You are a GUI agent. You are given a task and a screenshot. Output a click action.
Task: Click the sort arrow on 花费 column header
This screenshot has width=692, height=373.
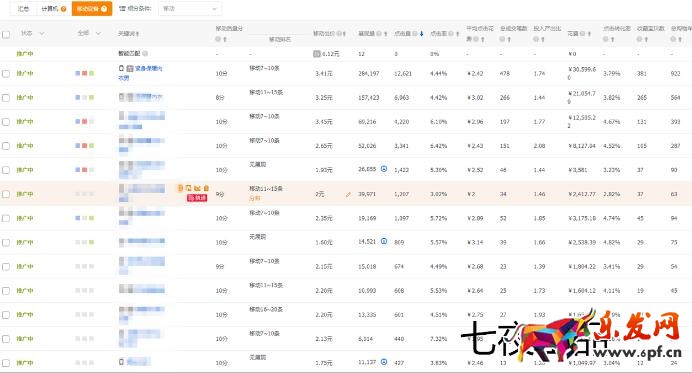coord(590,34)
